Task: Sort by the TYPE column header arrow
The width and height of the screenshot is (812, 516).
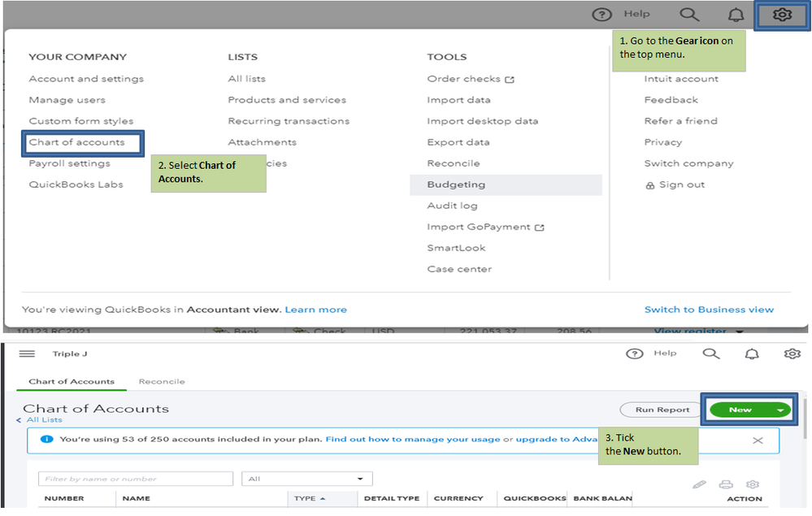Action: [x=323, y=498]
